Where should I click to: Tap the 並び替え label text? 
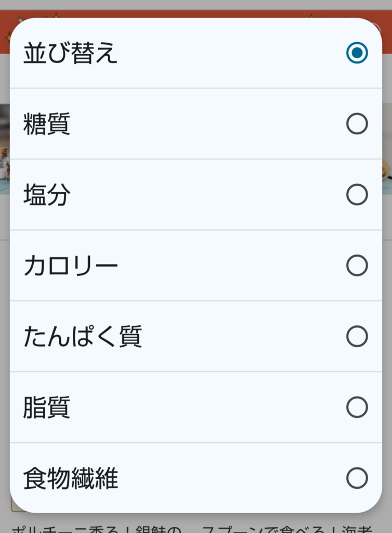pos(71,53)
